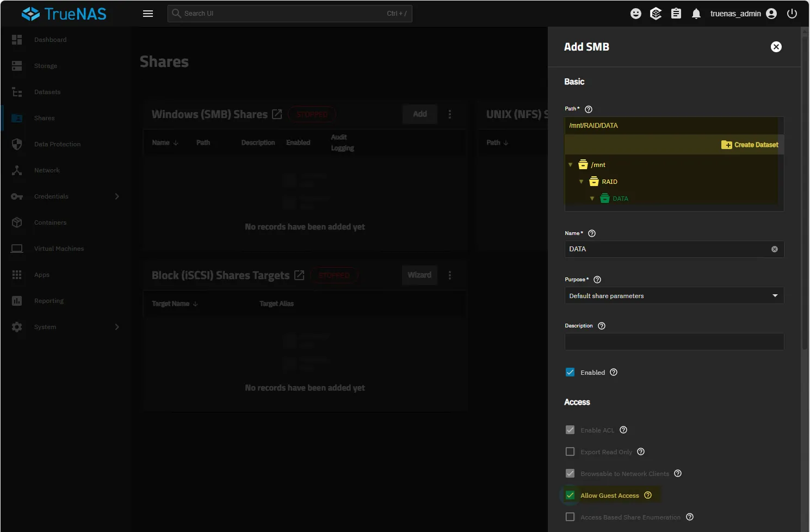Open the jobs clipboard icon in top bar
Screen dimensions: 810x532
(x=676, y=14)
